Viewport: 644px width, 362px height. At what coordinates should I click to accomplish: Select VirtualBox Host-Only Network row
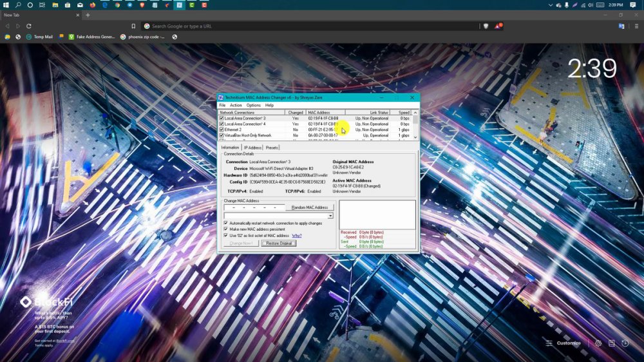315,135
